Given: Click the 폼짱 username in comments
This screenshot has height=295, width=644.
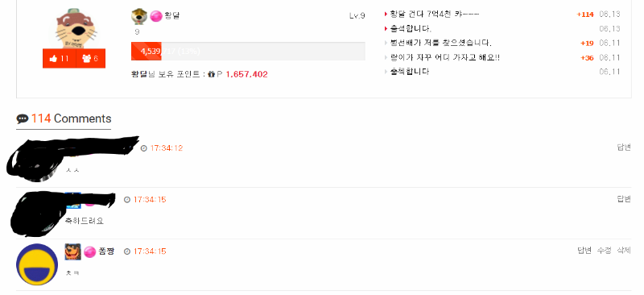Looking at the screenshot, I should [106, 251].
